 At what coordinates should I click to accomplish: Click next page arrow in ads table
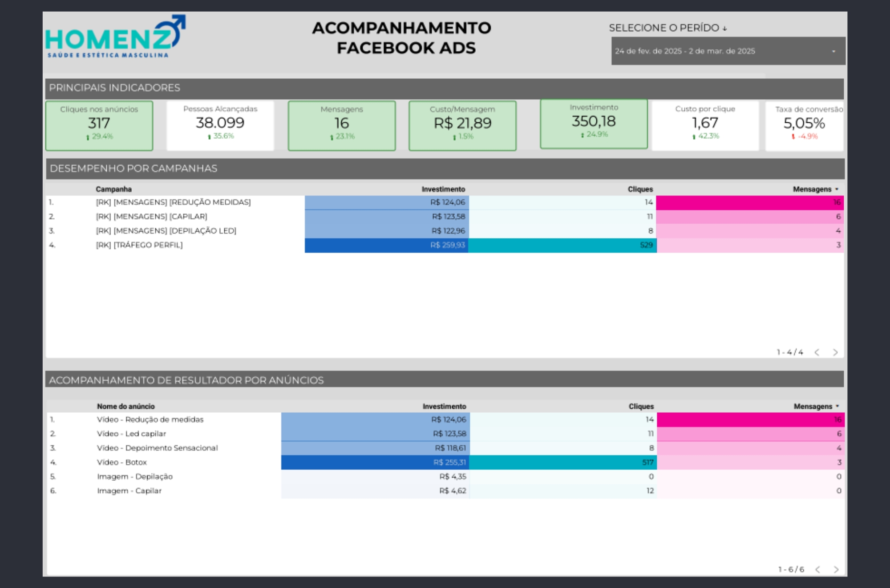[x=836, y=569]
